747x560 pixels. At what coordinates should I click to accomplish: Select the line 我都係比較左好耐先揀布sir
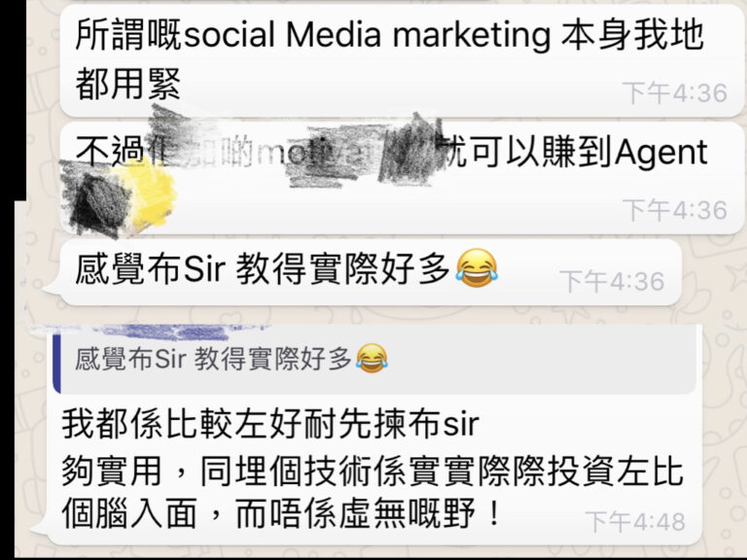[x=270, y=424]
